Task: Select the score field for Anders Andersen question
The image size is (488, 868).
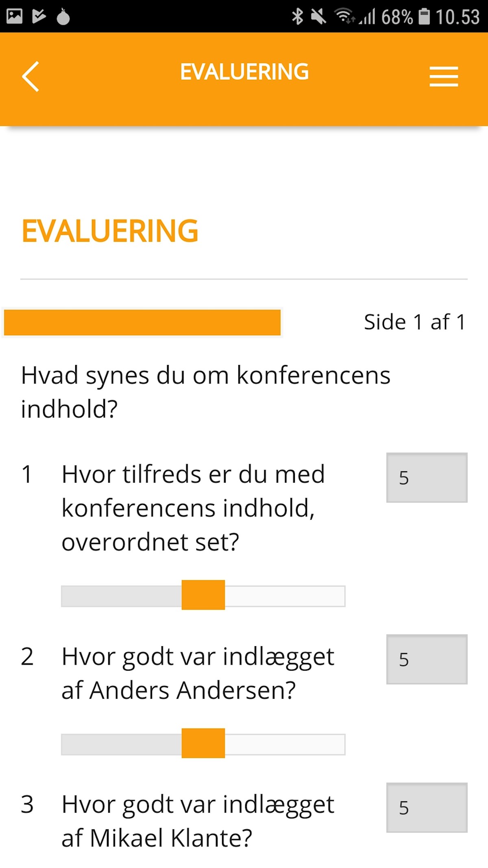Action: [427, 659]
